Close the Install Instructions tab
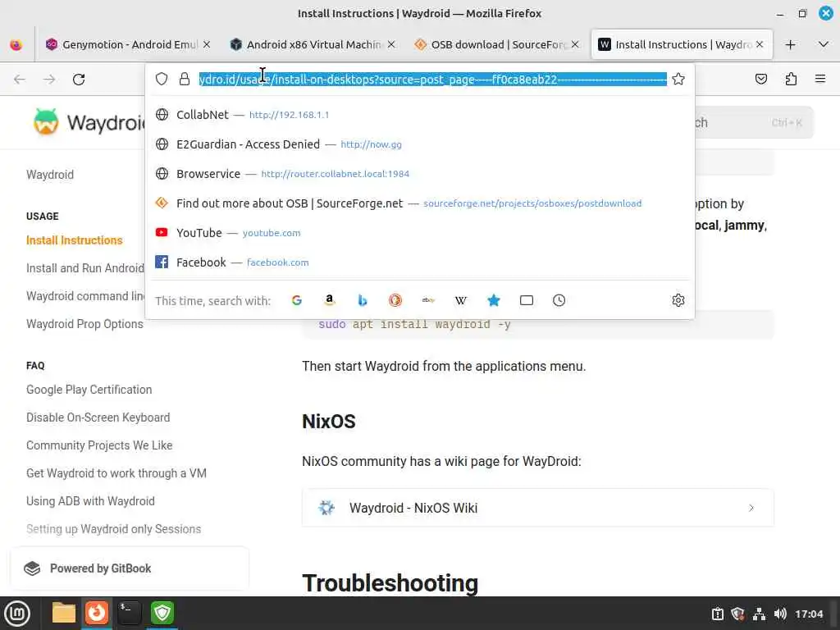The height and width of the screenshot is (630, 840). point(760,45)
